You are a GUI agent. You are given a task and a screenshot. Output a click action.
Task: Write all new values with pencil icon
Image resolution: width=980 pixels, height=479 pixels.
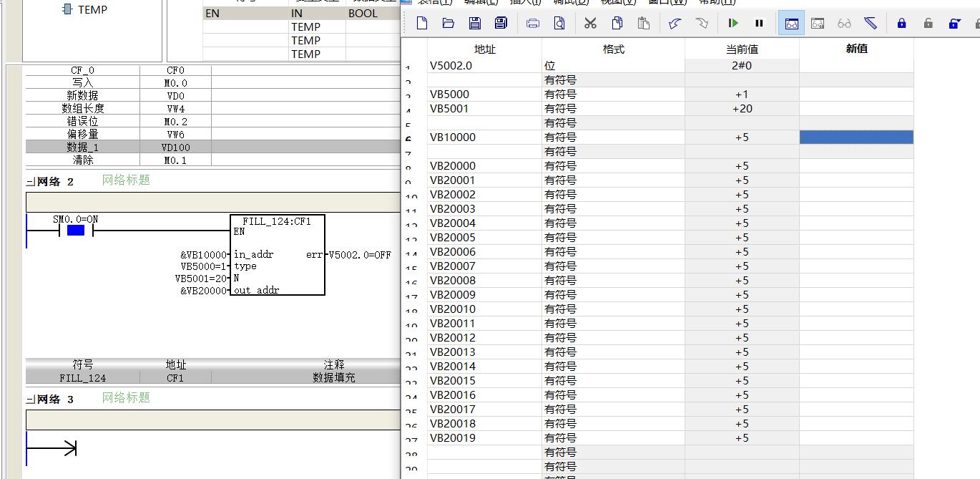click(871, 23)
